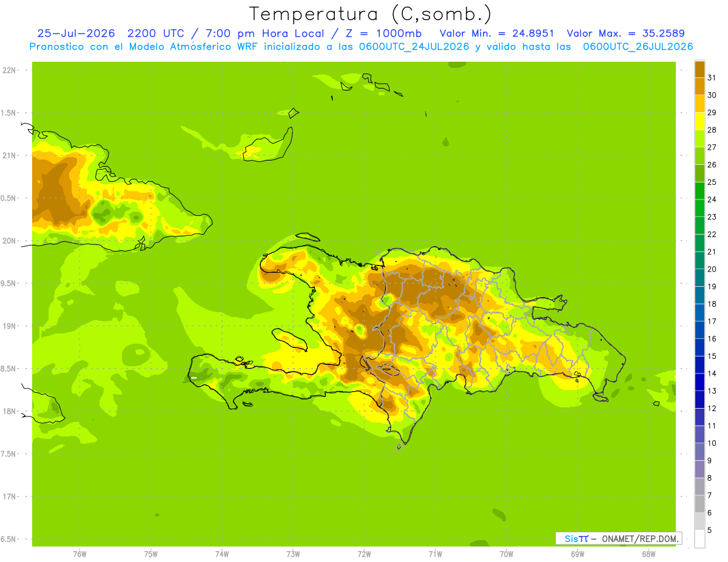Click the '21N' latitude label
Image resolution: width=728 pixels, height=562 pixels.
click(9, 156)
